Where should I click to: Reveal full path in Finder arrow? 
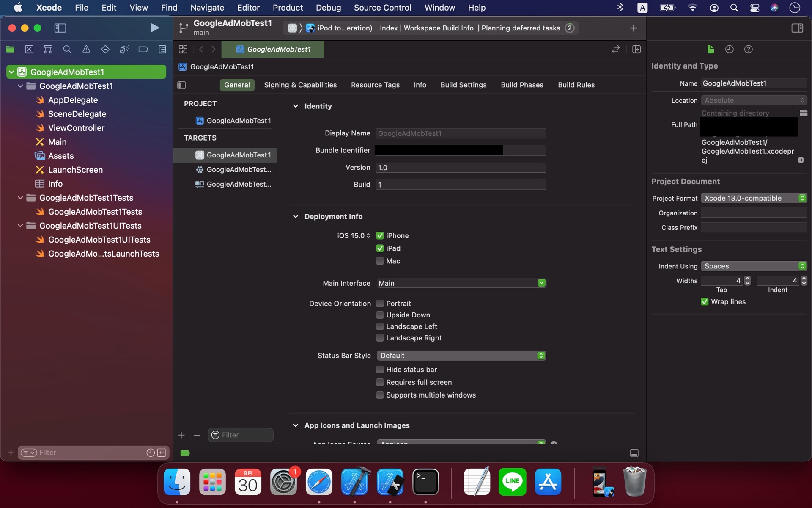click(x=801, y=160)
